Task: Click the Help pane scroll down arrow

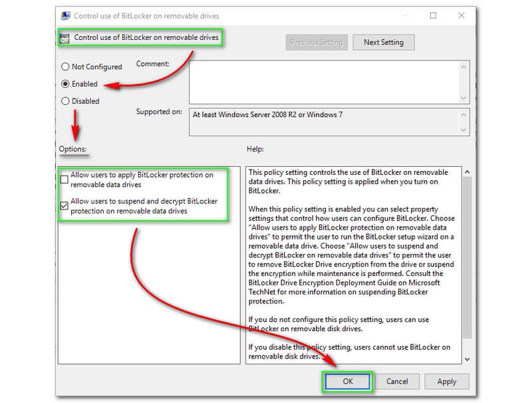Action: pyautogui.click(x=467, y=359)
